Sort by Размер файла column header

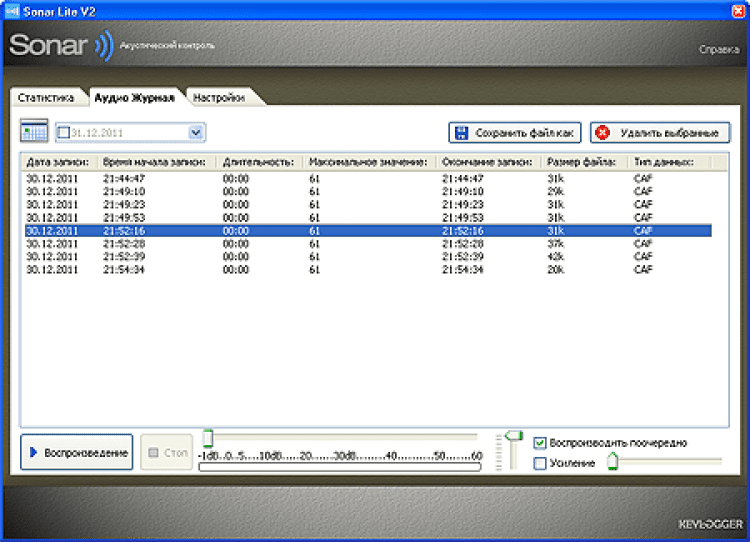coord(584,162)
